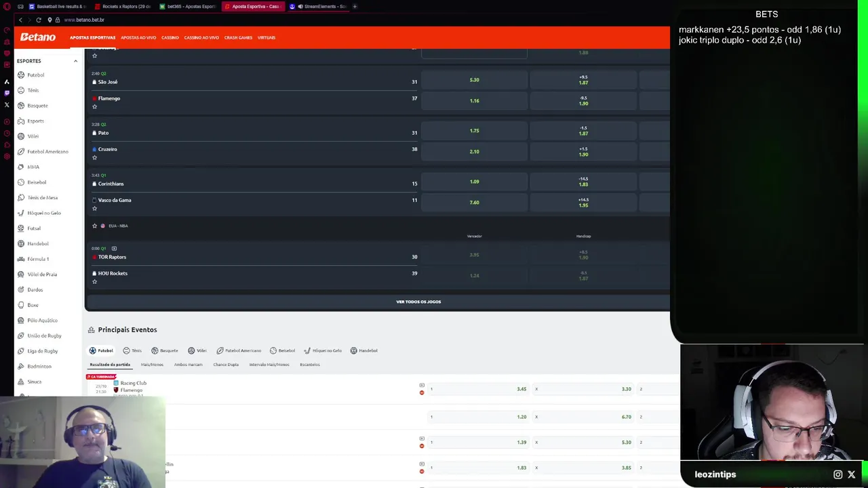
Task: Open Basquete in the Esportes sidebar
Action: [x=37, y=106]
